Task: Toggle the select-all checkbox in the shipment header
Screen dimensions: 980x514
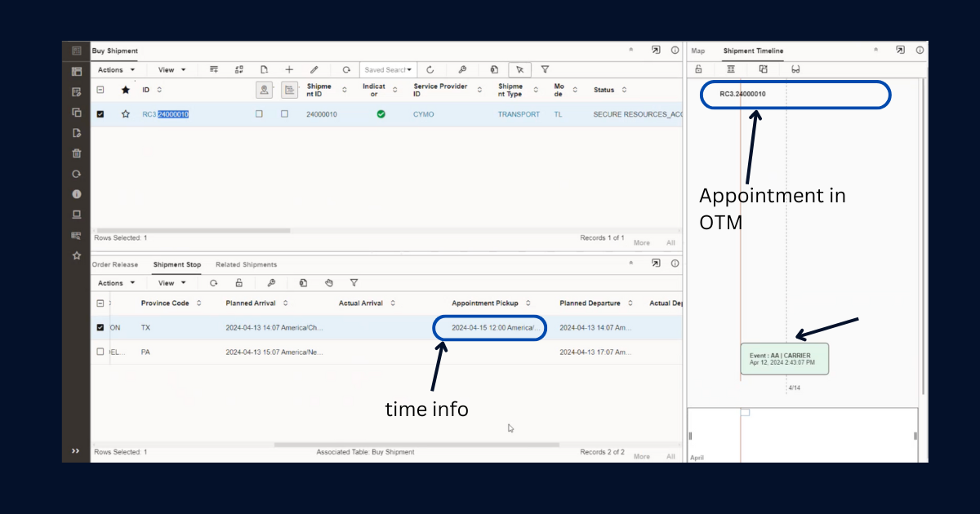Action: [100, 90]
